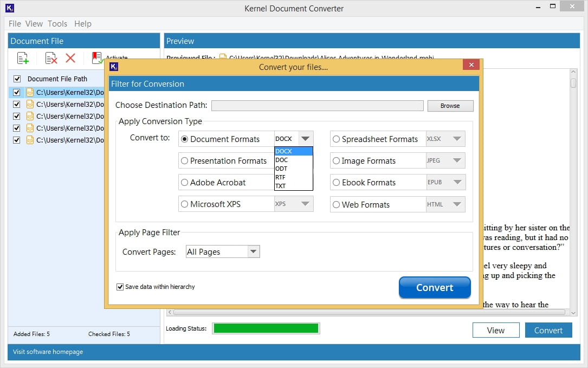
Task: Click the previewed file icon in Preview panel
Action: (223, 57)
